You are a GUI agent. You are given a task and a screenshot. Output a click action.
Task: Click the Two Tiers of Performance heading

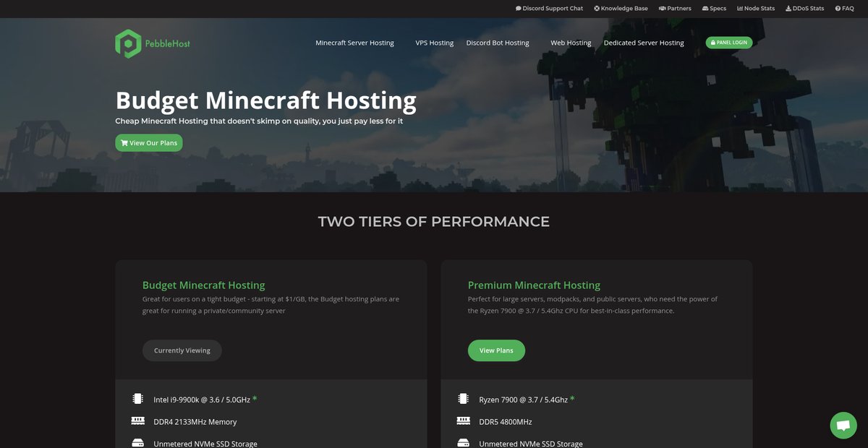[x=434, y=221]
